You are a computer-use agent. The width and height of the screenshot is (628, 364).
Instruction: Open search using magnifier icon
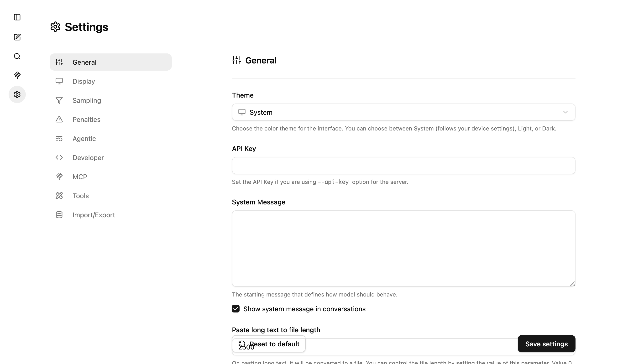[x=17, y=56]
